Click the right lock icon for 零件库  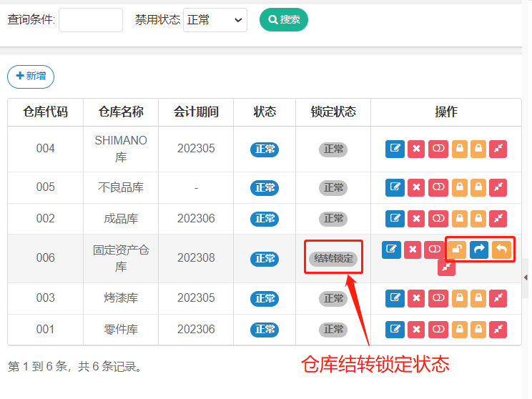pos(478,330)
